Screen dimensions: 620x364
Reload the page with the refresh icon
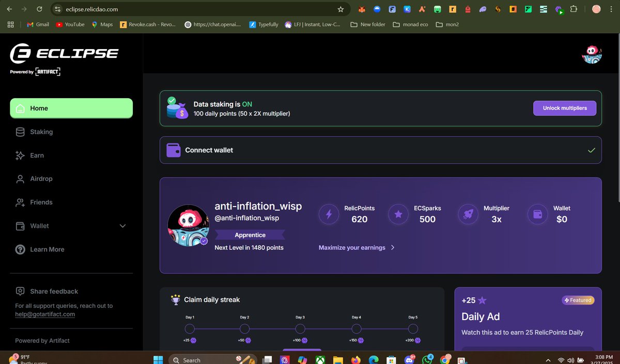click(40, 9)
